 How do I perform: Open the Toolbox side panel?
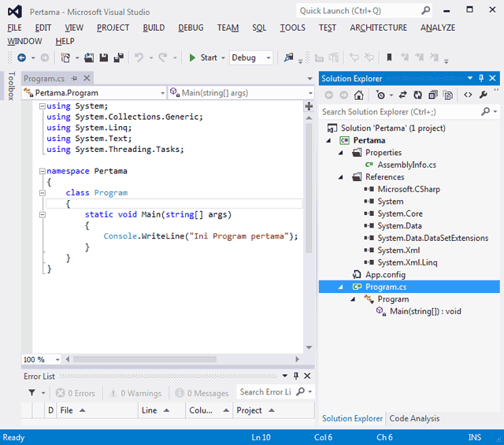(x=11, y=86)
